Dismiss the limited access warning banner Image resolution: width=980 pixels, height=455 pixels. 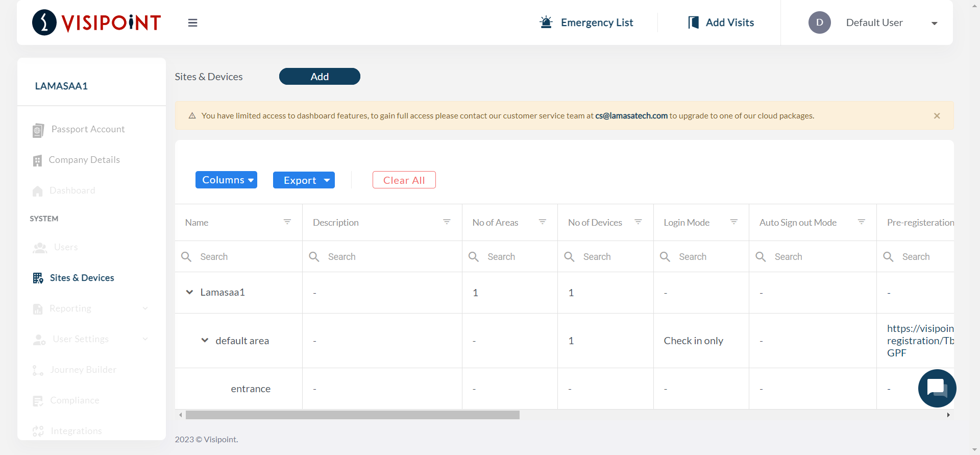pyautogui.click(x=937, y=116)
